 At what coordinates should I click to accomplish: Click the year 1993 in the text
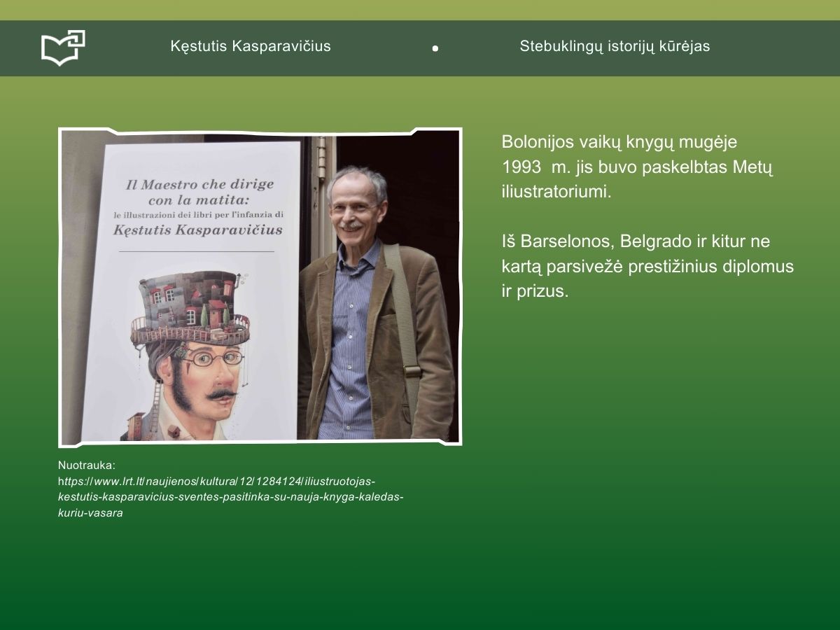point(521,167)
